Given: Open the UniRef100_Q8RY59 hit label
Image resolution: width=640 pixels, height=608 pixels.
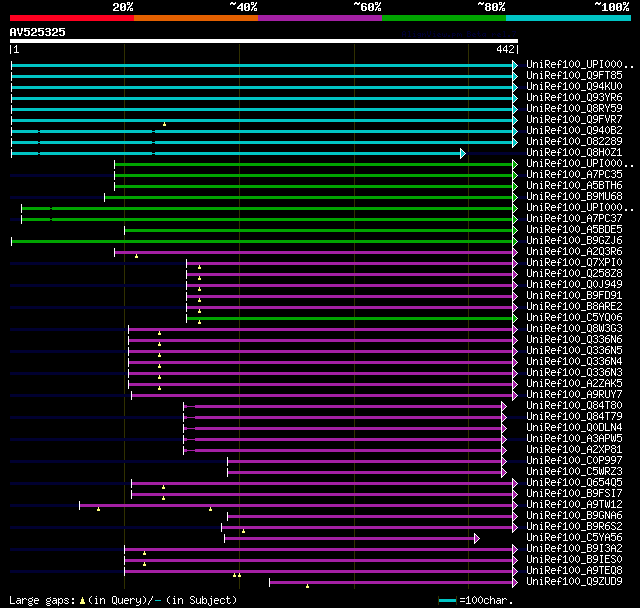Looking at the screenshot, I should [x=574, y=109].
